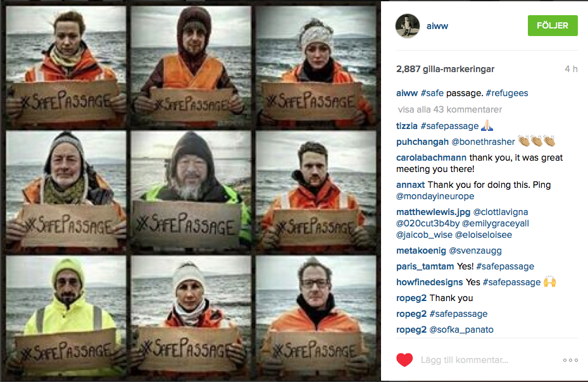Open the #safe hashtag in caption
This screenshot has width=588, height=382.
432,93
